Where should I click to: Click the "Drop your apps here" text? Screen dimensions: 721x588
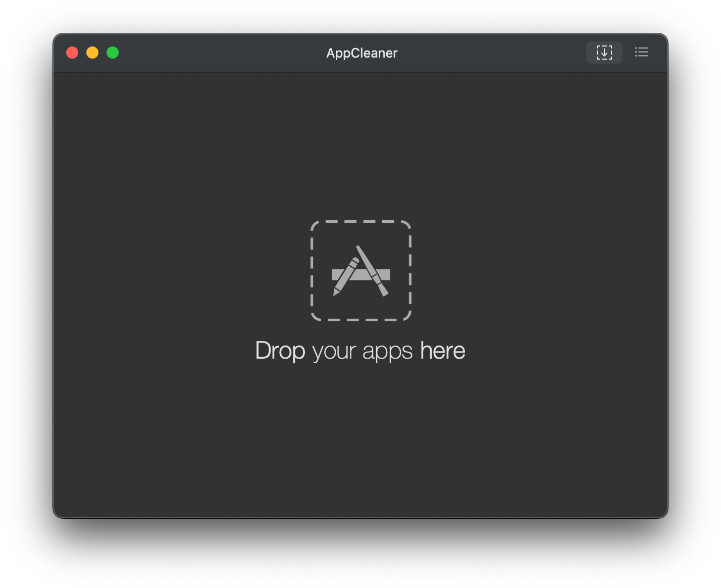(x=360, y=351)
